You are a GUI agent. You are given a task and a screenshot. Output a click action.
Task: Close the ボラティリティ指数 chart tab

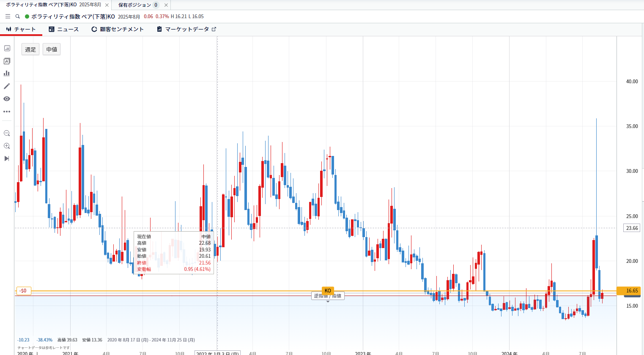coord(107,5)
